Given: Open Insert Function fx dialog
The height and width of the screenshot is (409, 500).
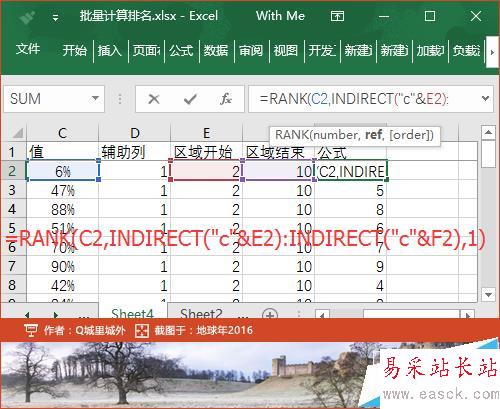Looking at the screenshot, I should pyautogui.click(x=226, y=99).
